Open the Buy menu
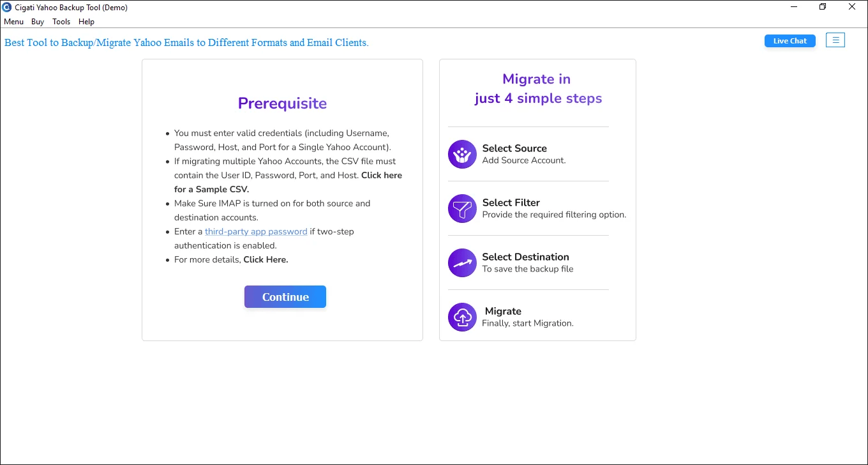This screenshot has width=868, height=465. point(37,21)
